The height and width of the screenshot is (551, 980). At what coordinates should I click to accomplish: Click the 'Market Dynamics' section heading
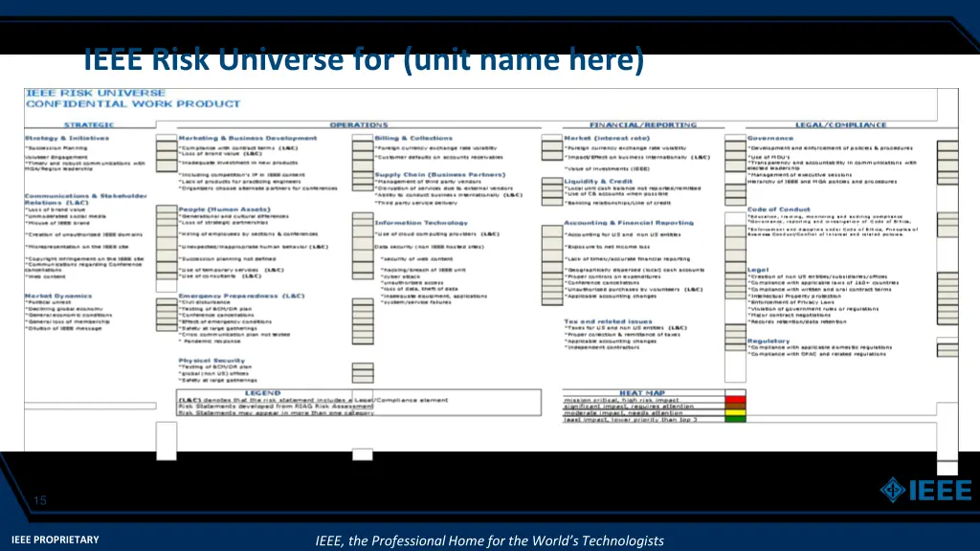click(x=58, y=296)
